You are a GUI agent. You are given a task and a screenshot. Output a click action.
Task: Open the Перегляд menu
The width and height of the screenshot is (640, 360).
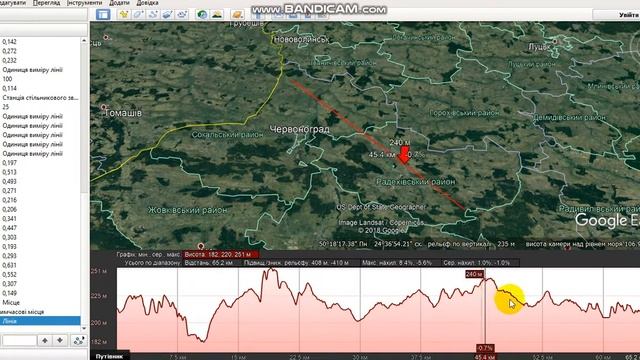[x=47, y=3]
